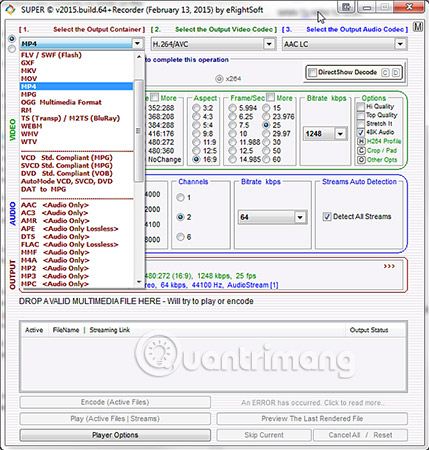429x450 pixels.
Task: Choose TS (Transp) / M2TS (BluRay) entry
Action: click(76, 118)
